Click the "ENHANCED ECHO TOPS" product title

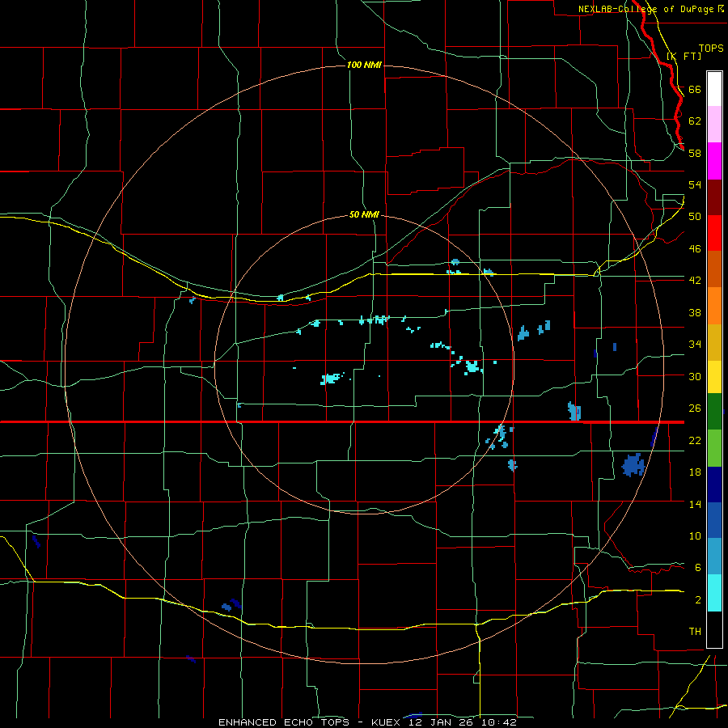click(284, 722)
